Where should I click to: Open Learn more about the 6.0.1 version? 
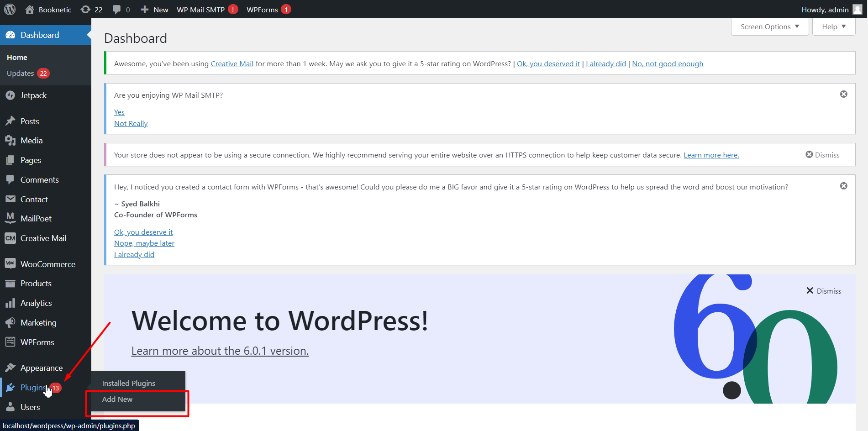tap(220, 351)
